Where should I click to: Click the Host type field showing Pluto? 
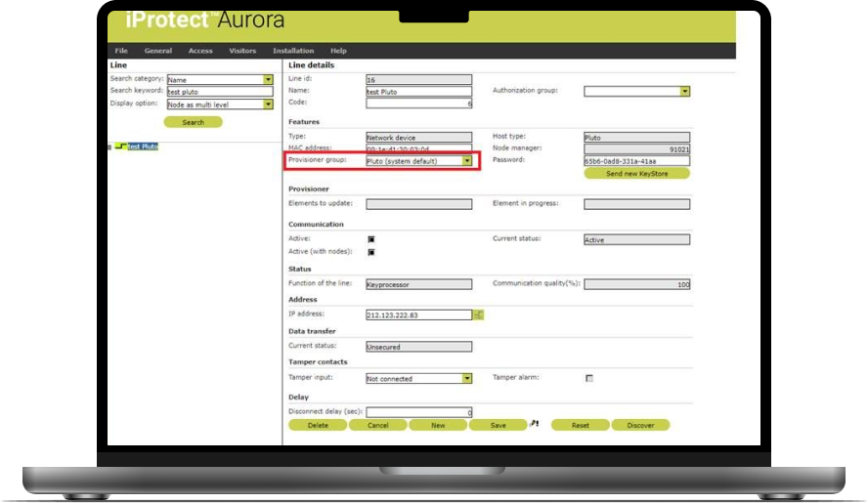pos(636,138)
